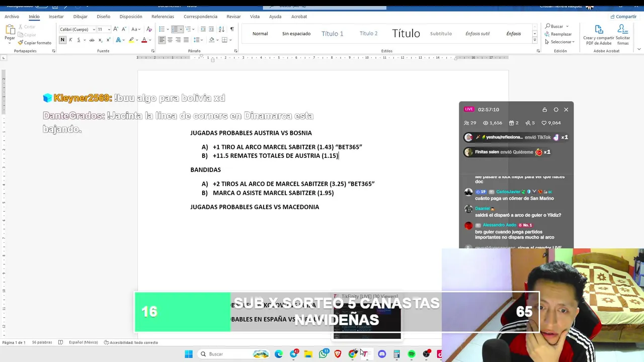
Task: Clear all formatting using eraser A icon
Action: point(149,29)
